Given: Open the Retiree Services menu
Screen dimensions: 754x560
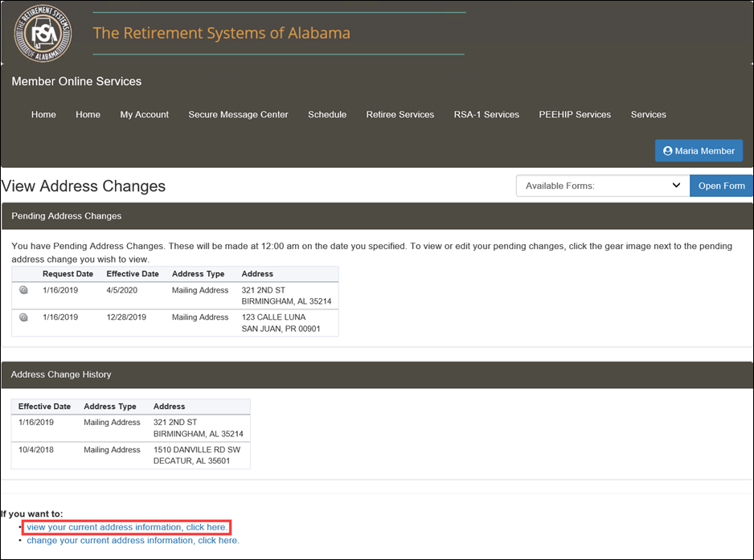Looking at the screenshot, I should coord(400,115).
